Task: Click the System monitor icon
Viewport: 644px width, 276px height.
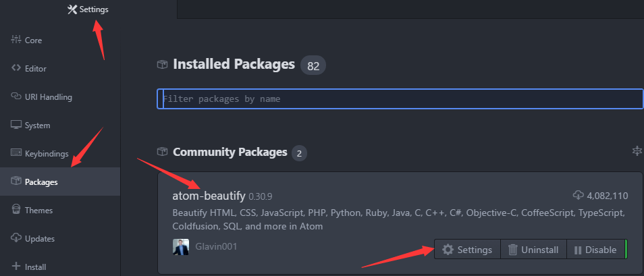Action: (16, 125)
